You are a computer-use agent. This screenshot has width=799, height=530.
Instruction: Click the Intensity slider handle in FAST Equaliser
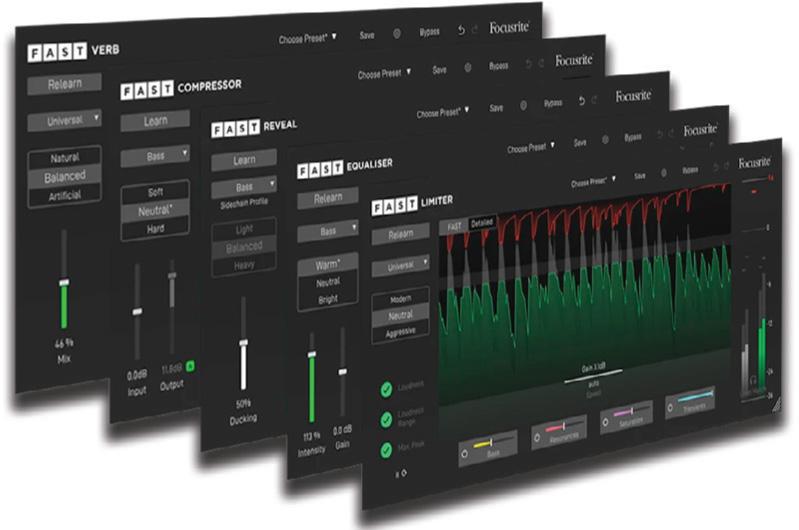(312, 354)
